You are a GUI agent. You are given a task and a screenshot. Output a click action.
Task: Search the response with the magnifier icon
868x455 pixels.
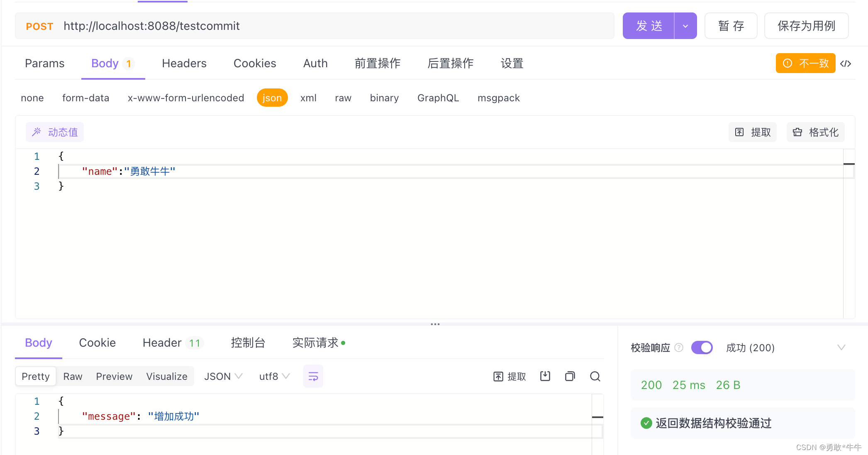595,377
